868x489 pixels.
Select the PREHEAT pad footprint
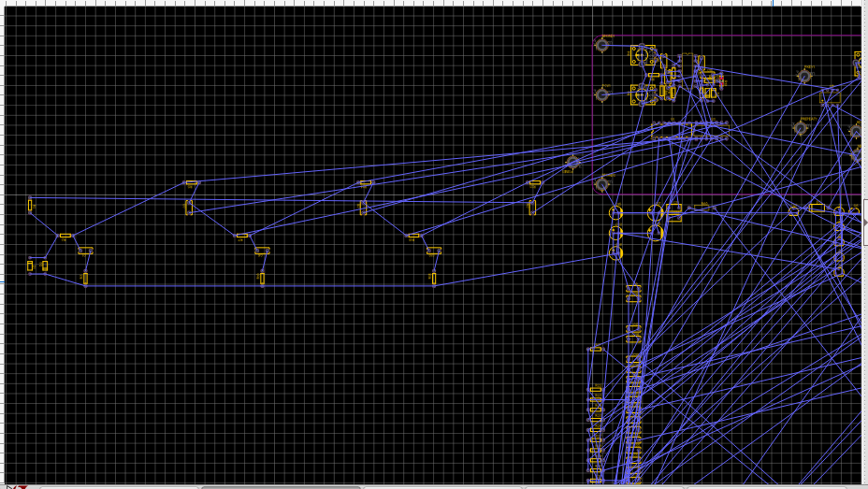(x=800, y=128)
